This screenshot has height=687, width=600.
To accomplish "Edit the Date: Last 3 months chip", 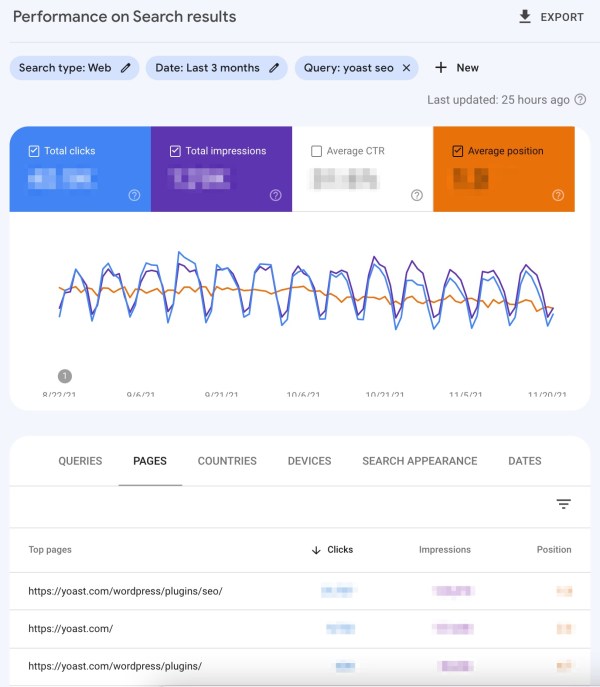I will tap(217, 68).
